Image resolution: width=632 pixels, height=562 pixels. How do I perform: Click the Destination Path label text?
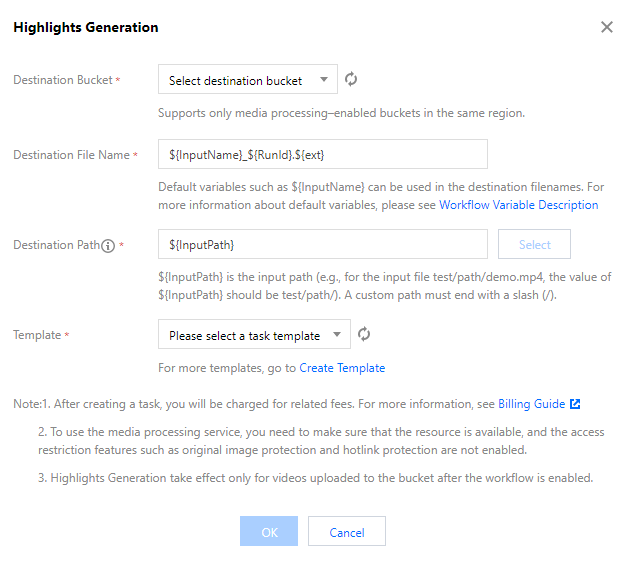[55, 245]
